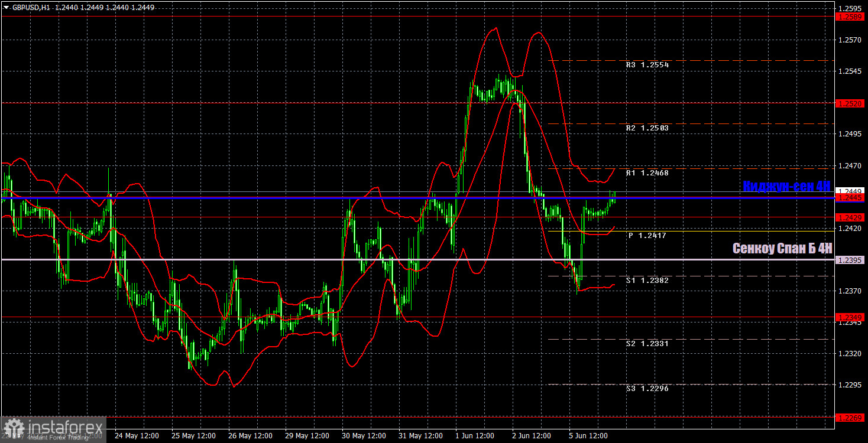The image size is (868, 443).
Task: Select the GBPUSD,H1 chart title text
Action: pos(31,8)
